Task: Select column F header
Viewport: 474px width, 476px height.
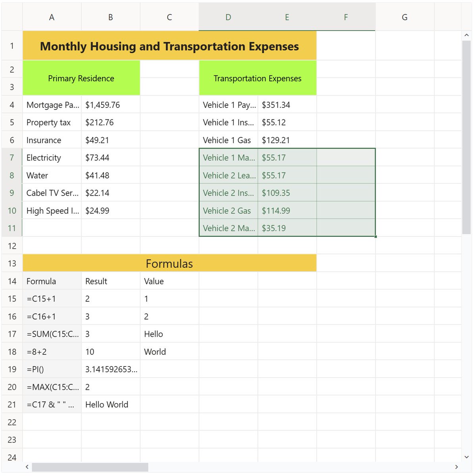Action: pos(346,17)
